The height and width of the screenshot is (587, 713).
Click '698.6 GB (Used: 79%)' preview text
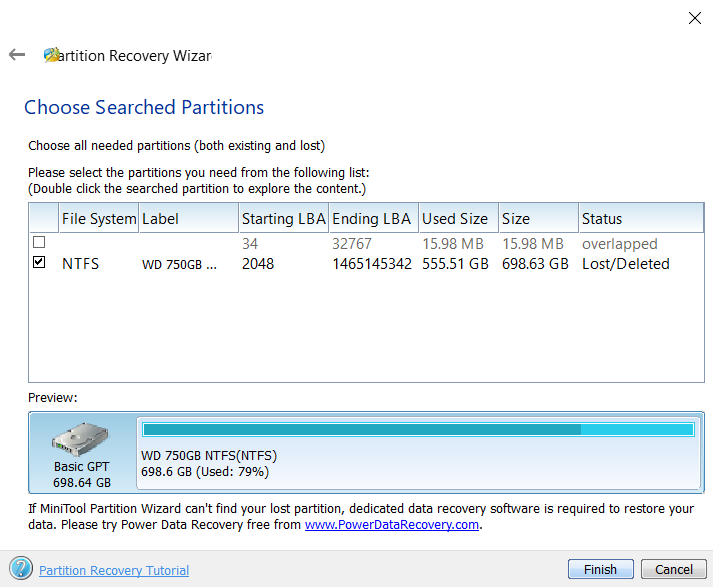(205, 472)
